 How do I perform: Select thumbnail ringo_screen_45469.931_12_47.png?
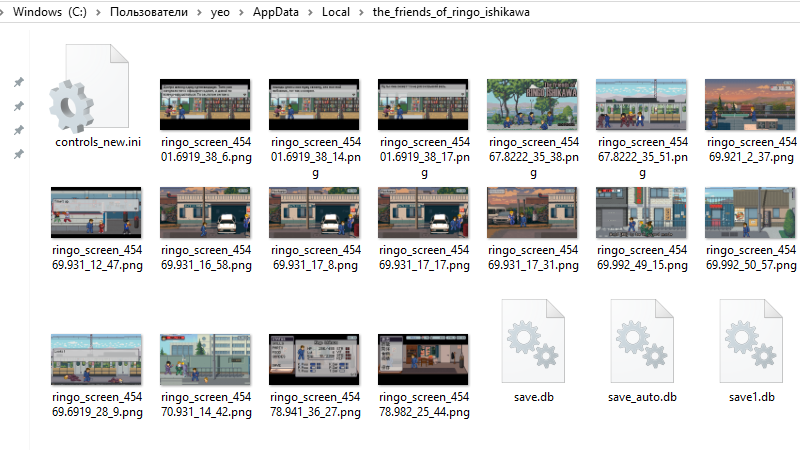(x=96, y=212)
